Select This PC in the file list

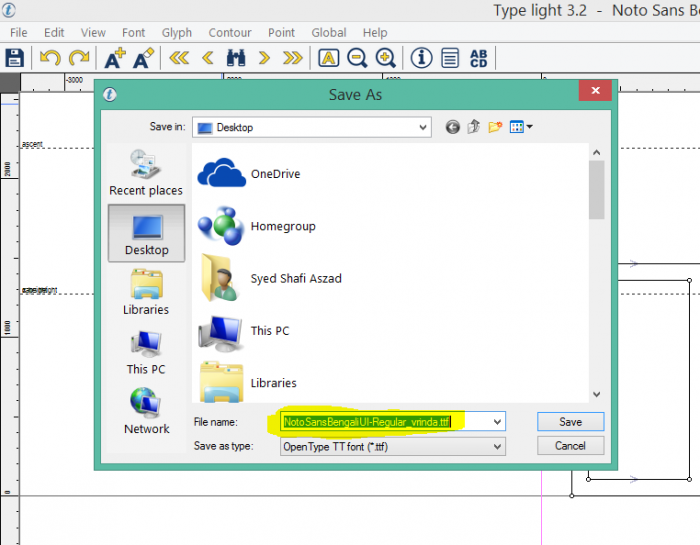(244, 331)
